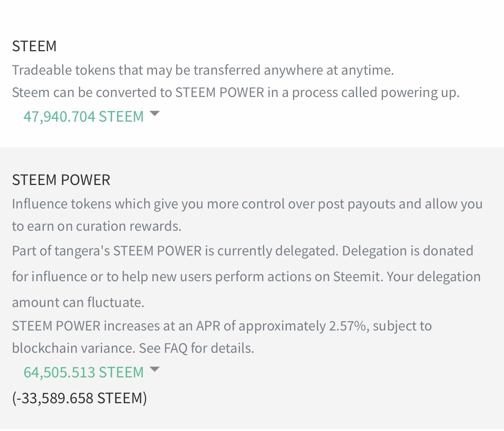The height and width of the screenshot is (431, 504).
Task: Click the "STEEM POWER increases at an APR" line
Action: click(x=222, y=326)
